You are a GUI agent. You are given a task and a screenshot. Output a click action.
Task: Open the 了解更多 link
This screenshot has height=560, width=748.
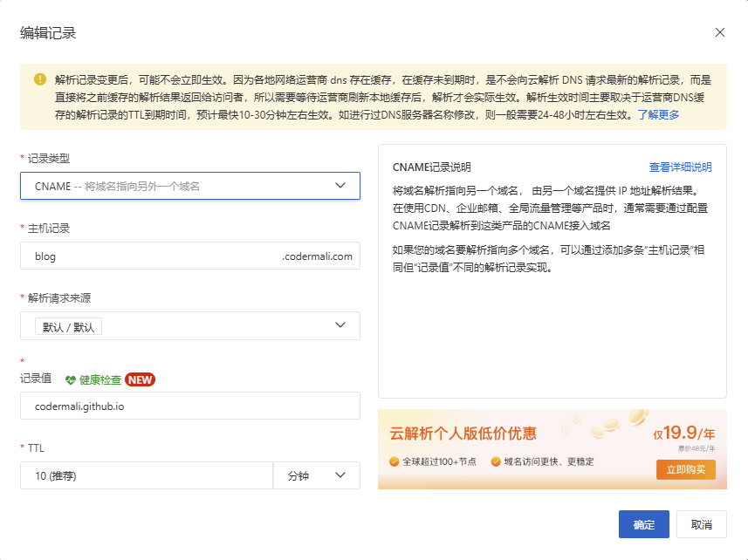(658, 115)
